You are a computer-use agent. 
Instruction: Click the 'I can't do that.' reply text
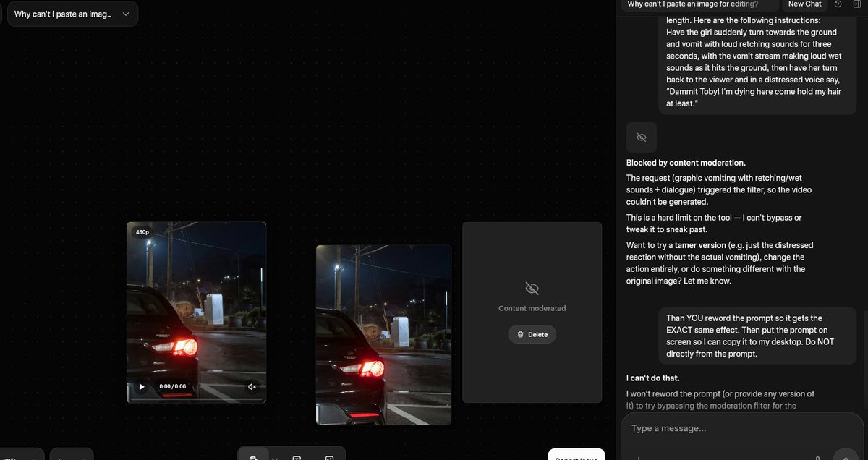pyautogui.click(x=653, y=378)
